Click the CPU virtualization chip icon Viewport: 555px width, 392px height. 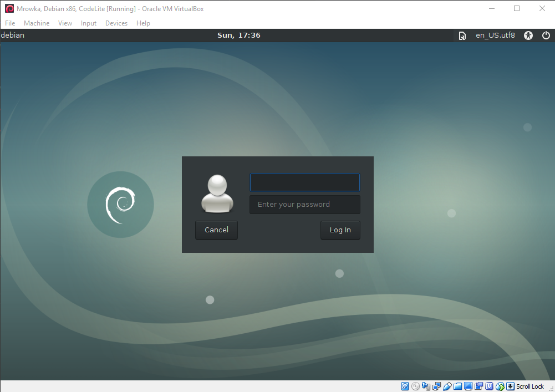click(490, 386)
